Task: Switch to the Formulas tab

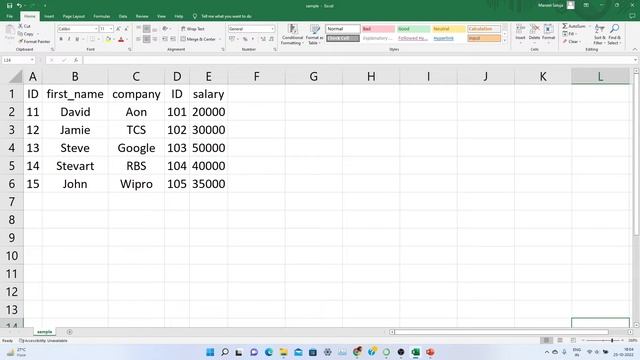Action: (x=102, y=16)
